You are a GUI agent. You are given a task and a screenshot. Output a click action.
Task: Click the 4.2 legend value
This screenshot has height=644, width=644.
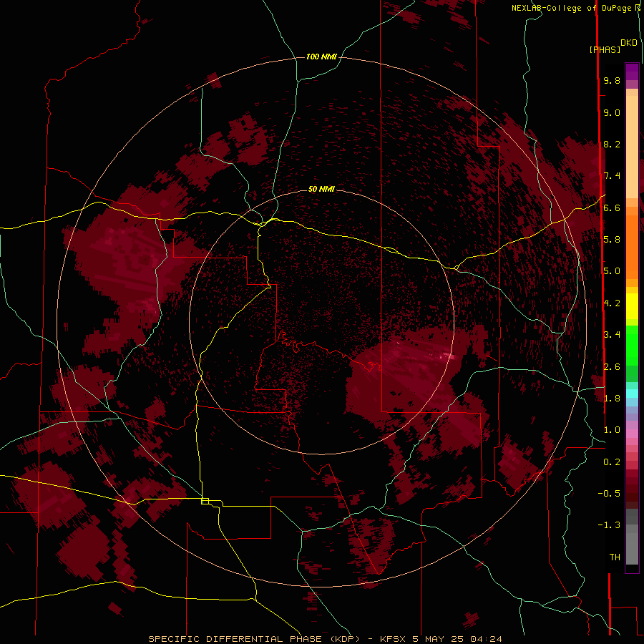coord(612,303)
